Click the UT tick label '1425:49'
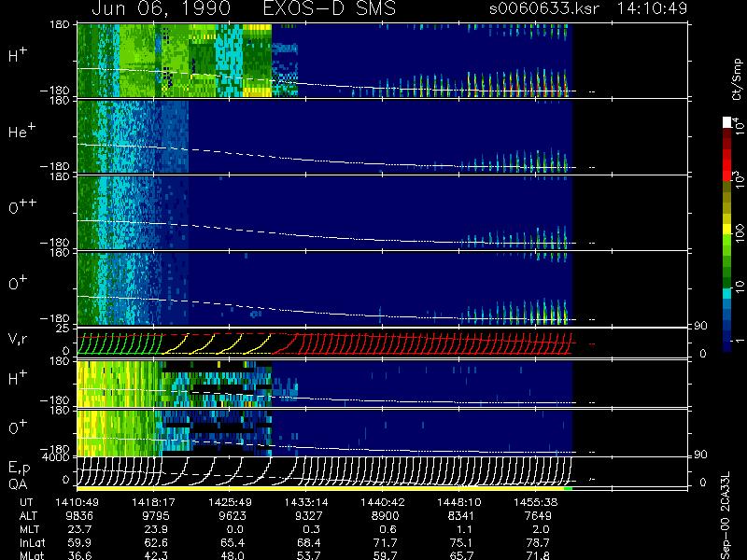747x560 pixels. pos(230,502)
